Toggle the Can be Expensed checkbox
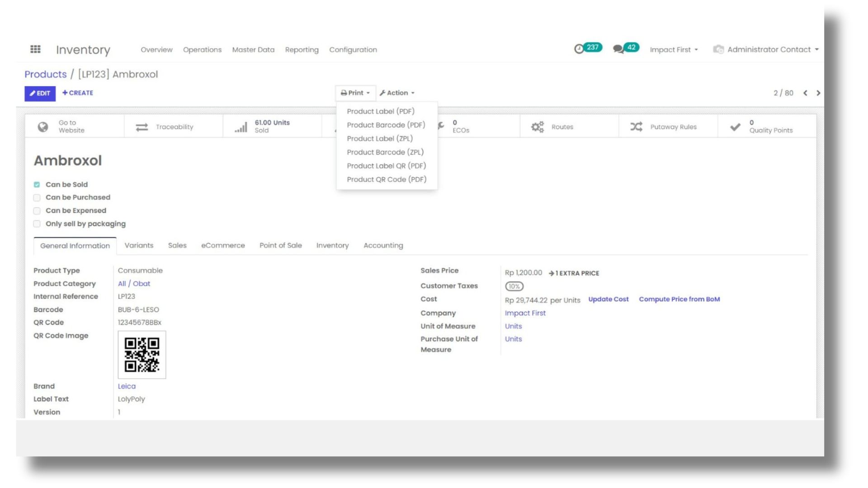The image size is (868, 488). (37, 211)
